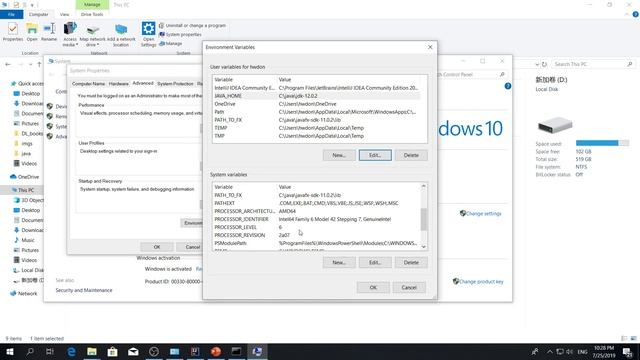Image resolution: width=640 pixels, height=360 pixels.
Task: Open Network in navigation pane
Action: click(24, 293)
